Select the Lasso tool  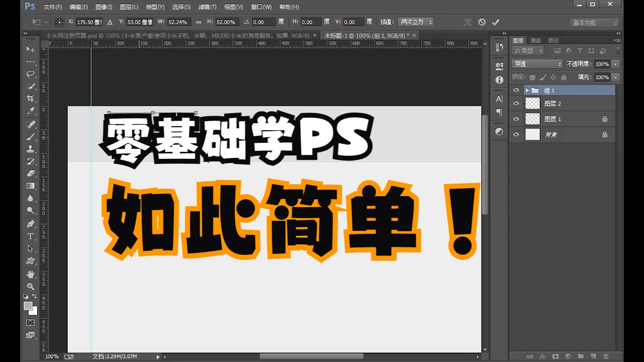coord(31,73)
